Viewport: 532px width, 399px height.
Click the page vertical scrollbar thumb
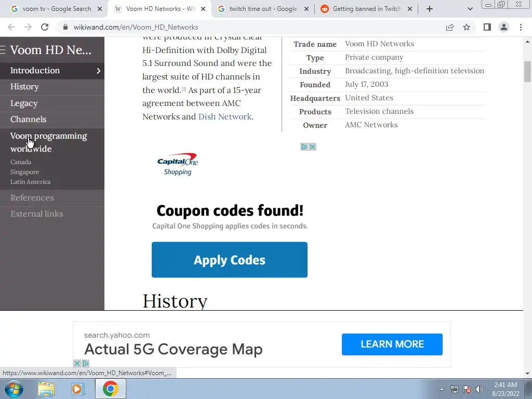click(528, 72)
